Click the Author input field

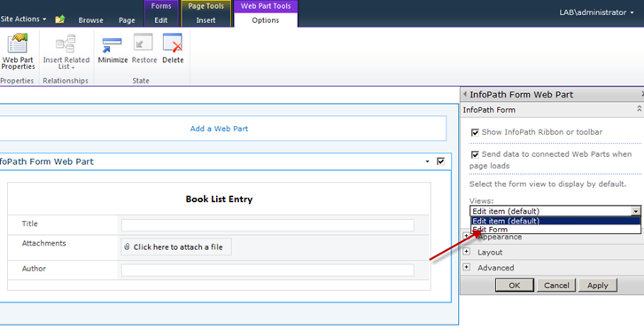click(x=268, y=270)
